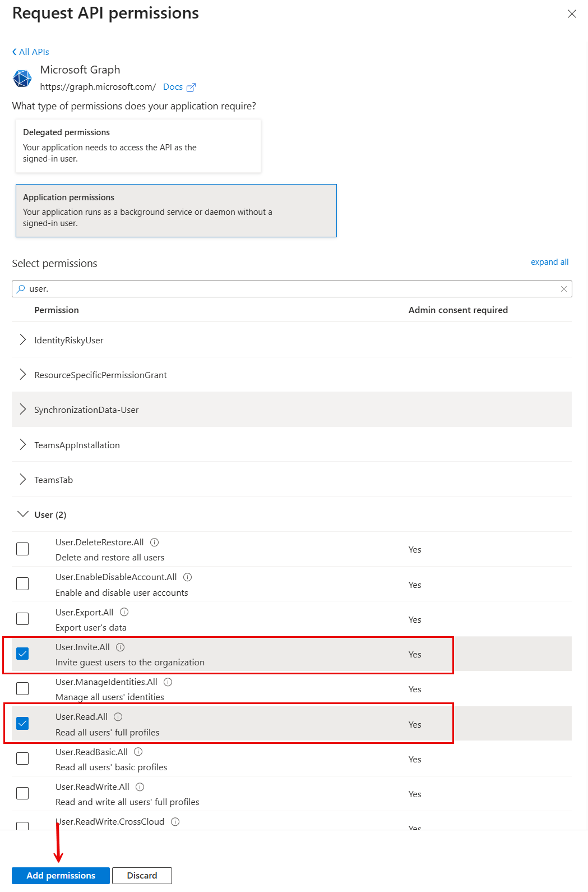Collapse the User permission group

(22, 514)
